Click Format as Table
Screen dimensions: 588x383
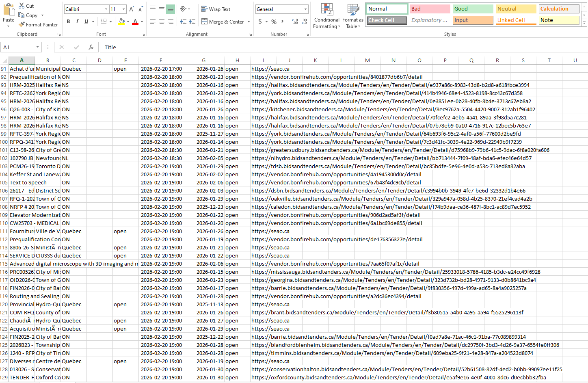coord(352,16)
